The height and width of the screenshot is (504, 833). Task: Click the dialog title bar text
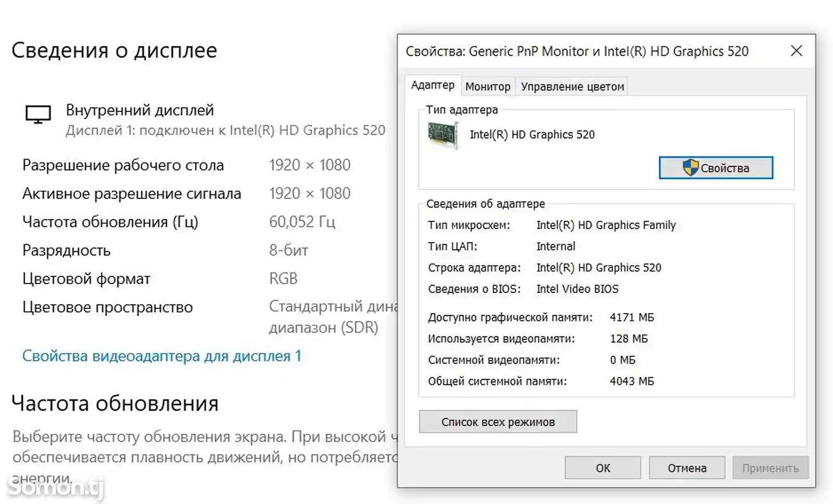[577, 51]
